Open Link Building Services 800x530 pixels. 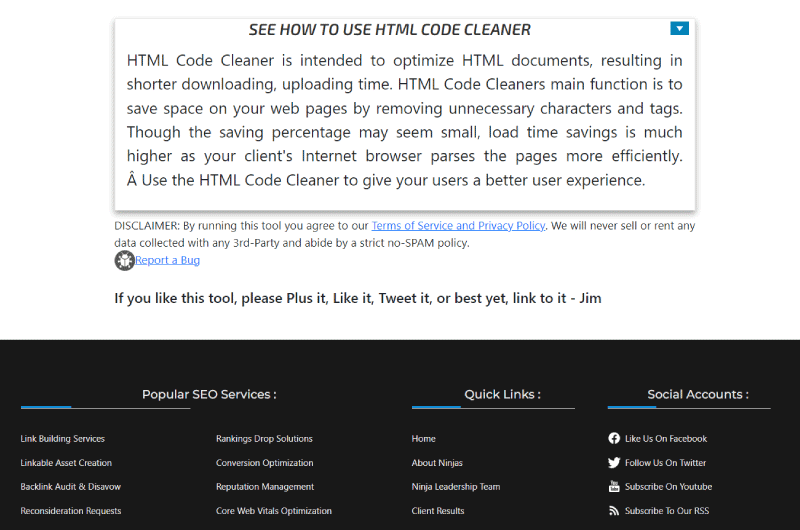[x=62, y=439]
